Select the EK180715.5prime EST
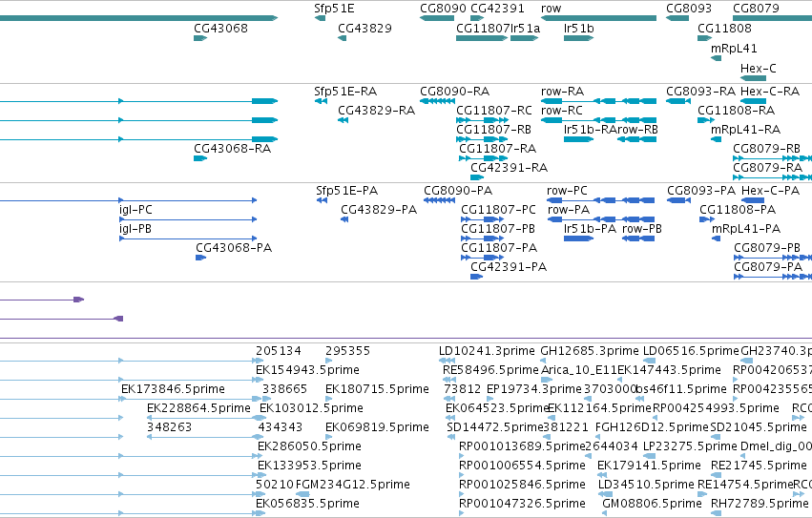Image resolution: width=812 pixels, height=518 pixels. tap(329, 399)
